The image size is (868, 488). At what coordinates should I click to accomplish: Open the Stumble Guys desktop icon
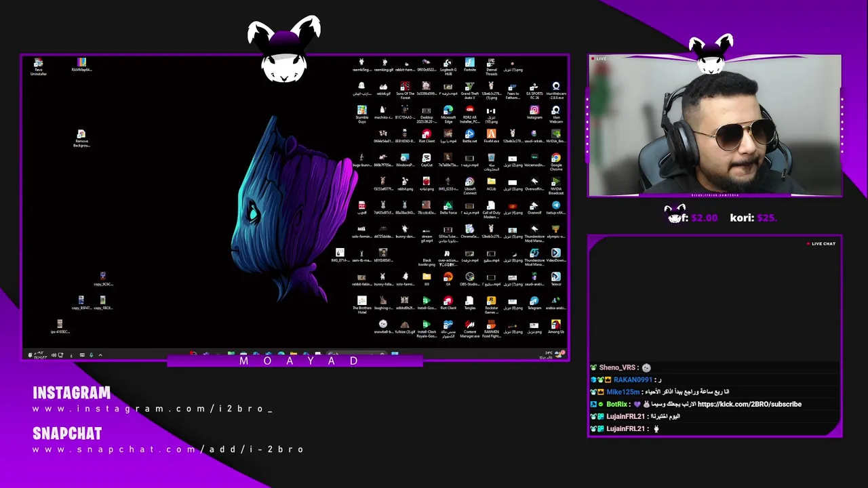[x=361, y=115]
